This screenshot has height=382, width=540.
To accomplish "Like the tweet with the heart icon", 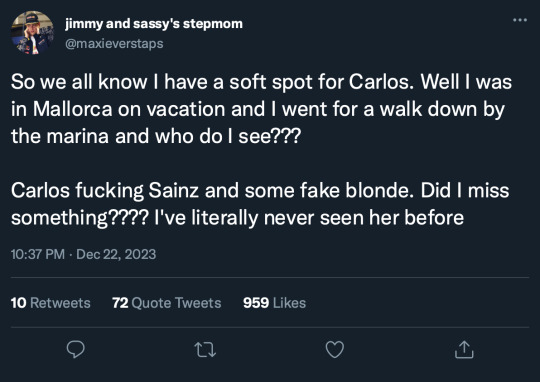I will point(335,349).
